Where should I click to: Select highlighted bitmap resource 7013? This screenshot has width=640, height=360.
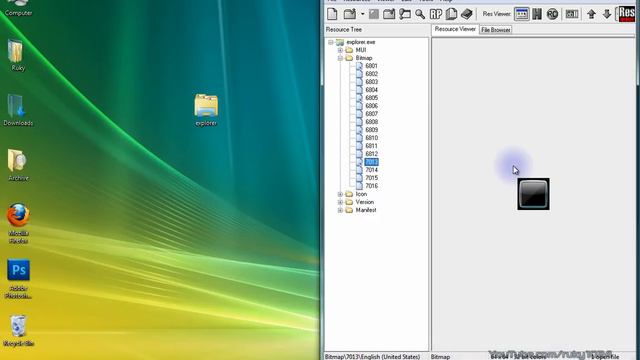371,162
